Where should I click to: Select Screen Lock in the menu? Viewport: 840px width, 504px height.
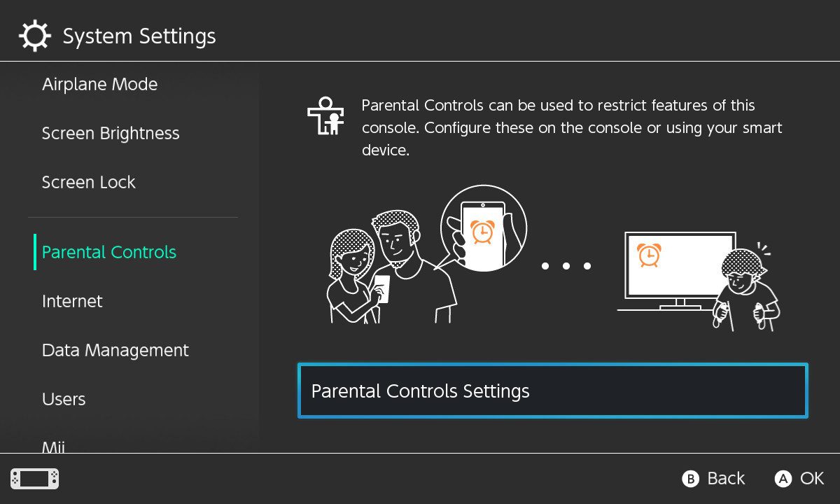(89, 182)
